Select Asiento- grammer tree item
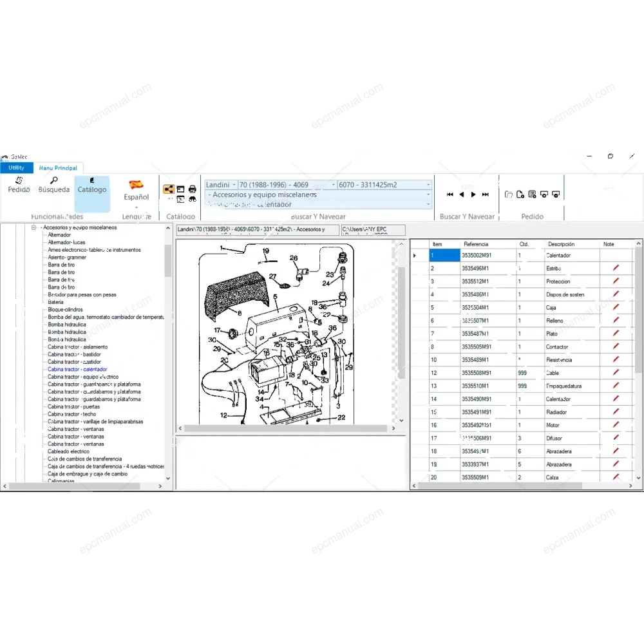644x644 pixels. tap(67, 257)
